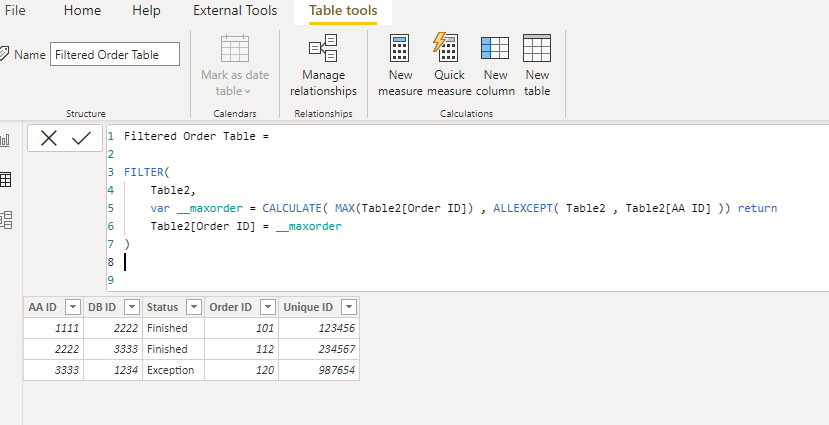Viewport: 829px width, 425px height.
Task: Switch to the Home tab
Action: click(x=82, y=11)
